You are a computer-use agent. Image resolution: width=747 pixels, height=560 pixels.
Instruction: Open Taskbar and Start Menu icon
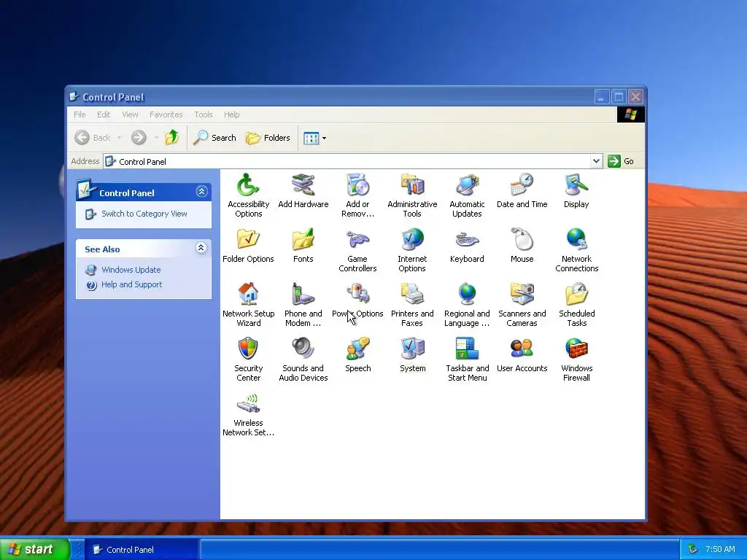pos(467,349)
